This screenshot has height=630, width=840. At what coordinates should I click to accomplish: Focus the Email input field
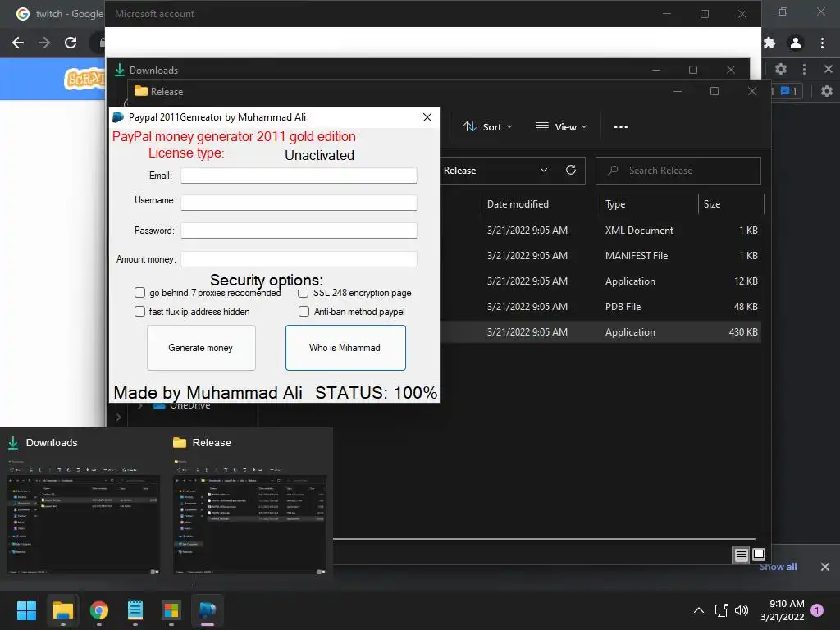tap(299, 176)
